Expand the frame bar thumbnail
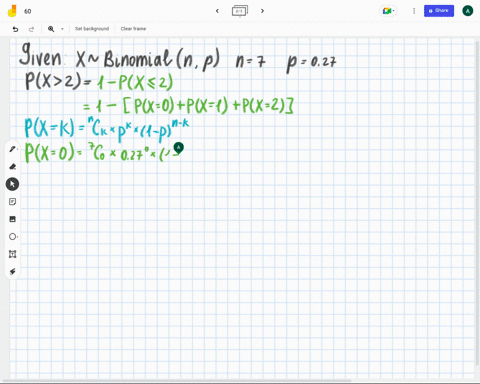 [240, 11]
